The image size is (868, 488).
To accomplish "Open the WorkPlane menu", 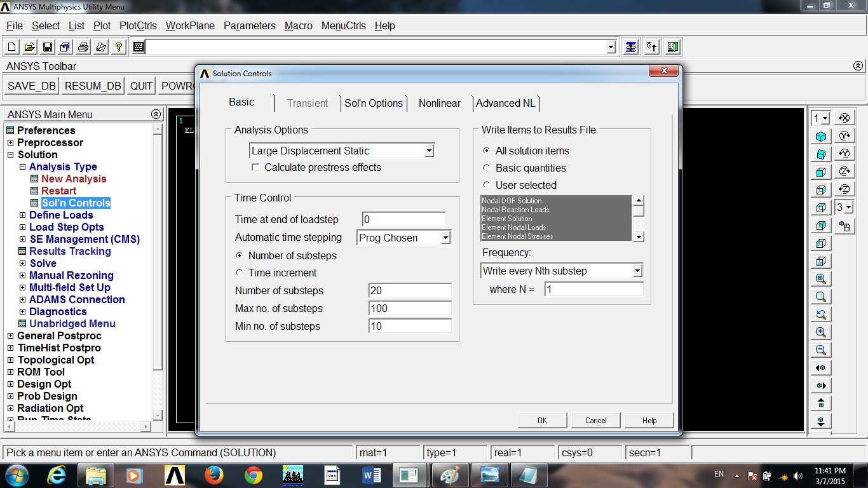I will [190, 25].
